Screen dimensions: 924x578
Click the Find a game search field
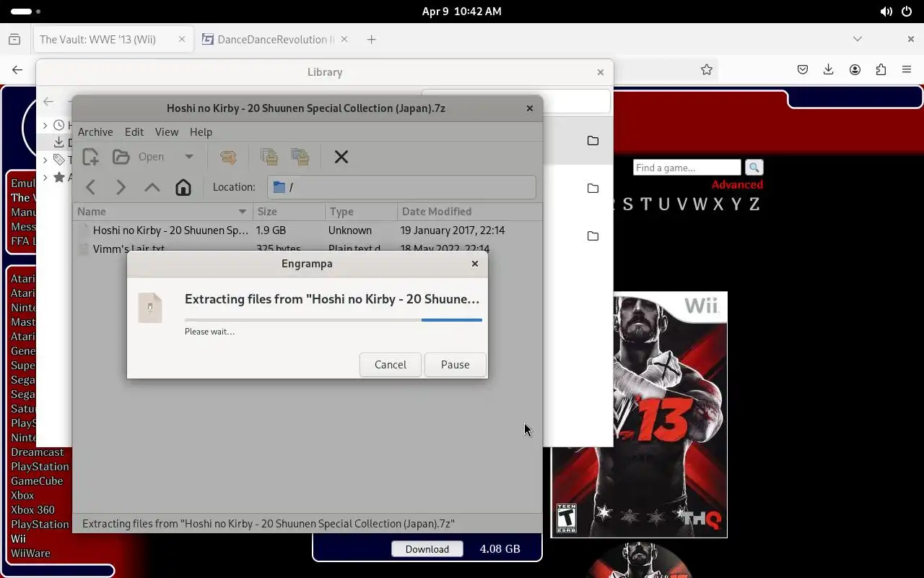click(x=687, y=168)
